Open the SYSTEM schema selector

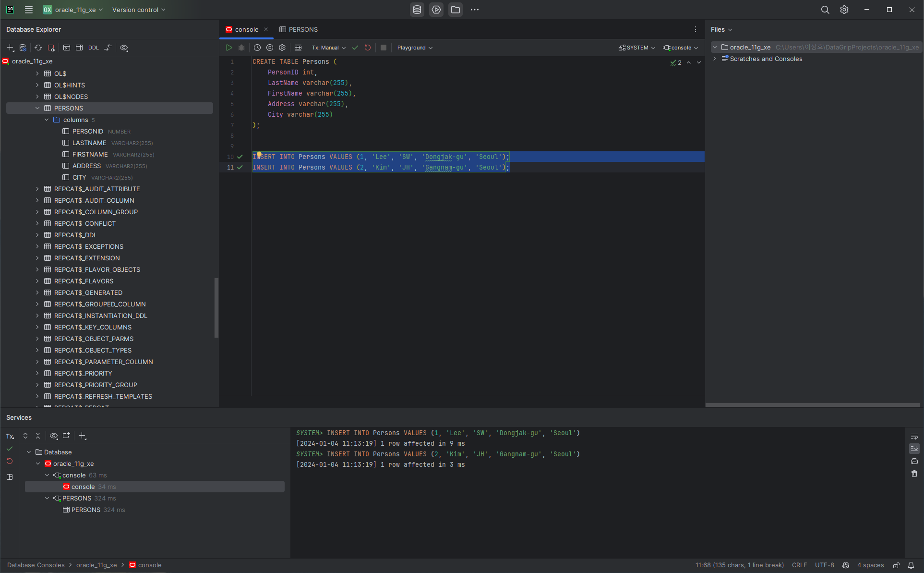pyautogui.click(x=637, y=48)
